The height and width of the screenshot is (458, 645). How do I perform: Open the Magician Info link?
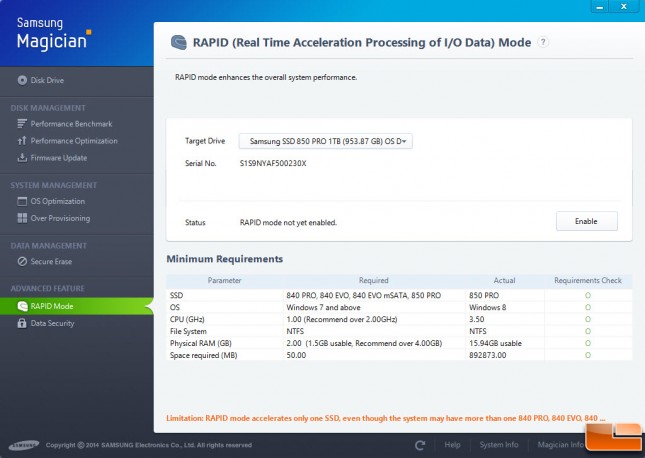coord(560,445)
